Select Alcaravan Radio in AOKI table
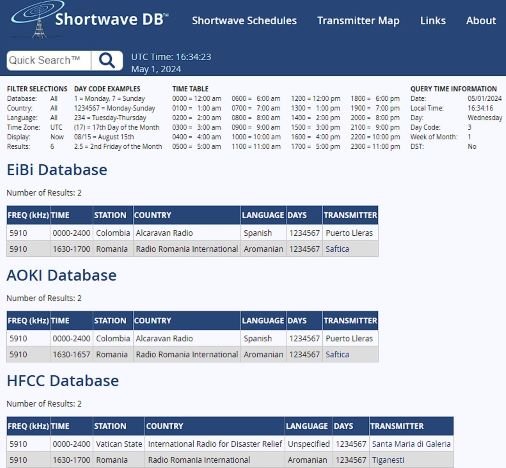 pos(164,338)
